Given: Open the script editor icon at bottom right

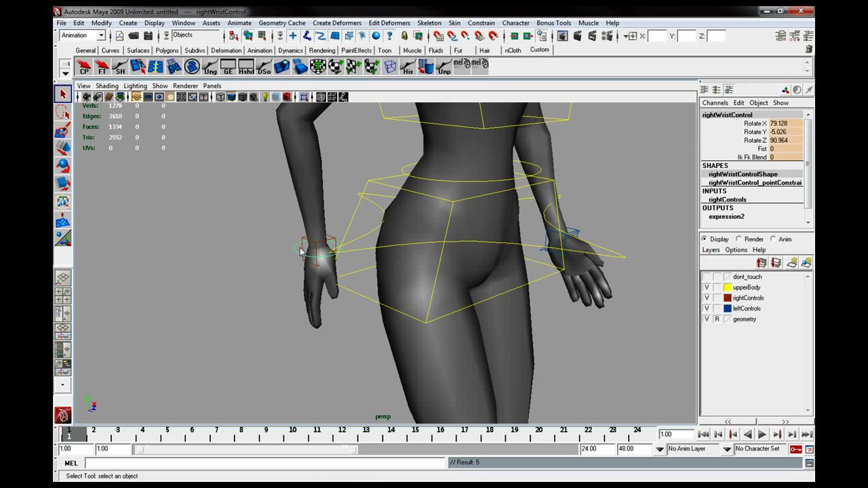Looking at the screenshot, I should pos(809,463).
